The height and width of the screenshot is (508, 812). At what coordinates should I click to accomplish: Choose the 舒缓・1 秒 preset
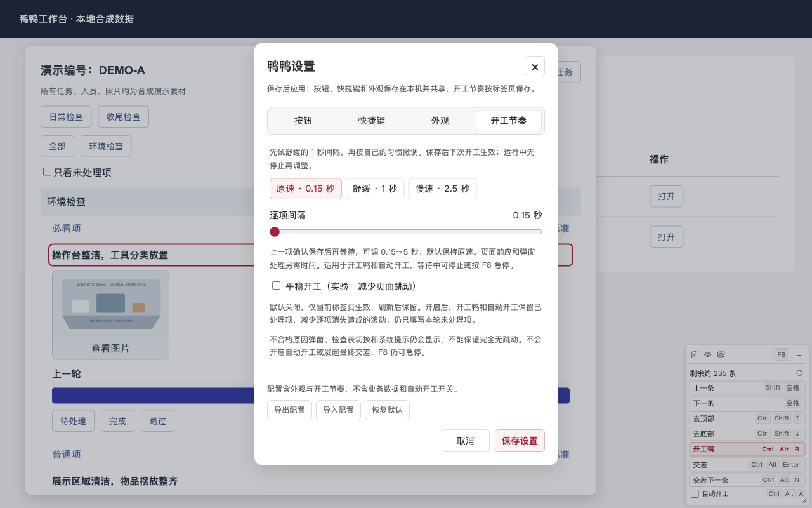click(x=375, y=189)
